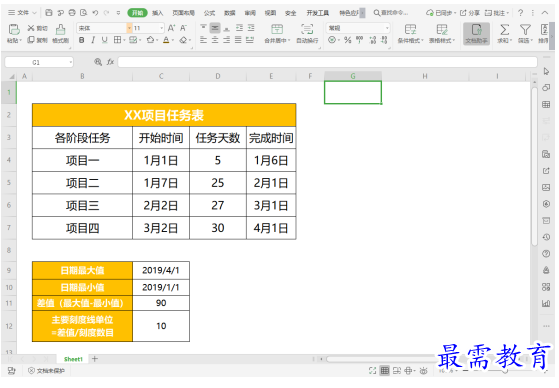The height and width of the screenshot is (388, 559).
Task: Click the Format Painter brush icon
Action: coord(61,30)
